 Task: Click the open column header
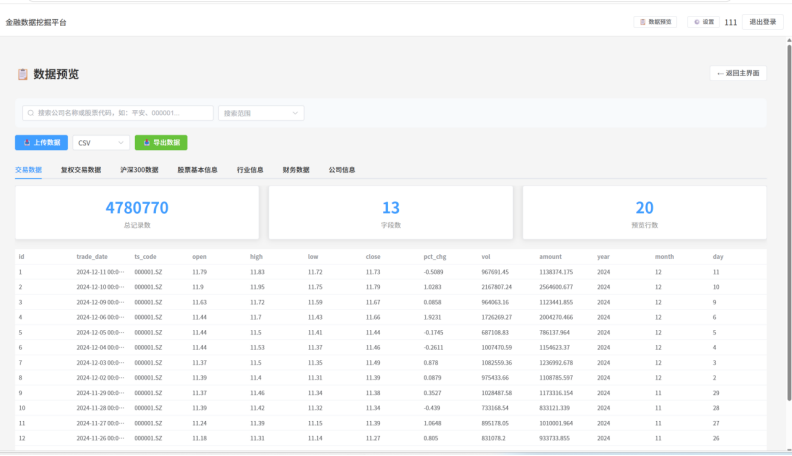200,257
